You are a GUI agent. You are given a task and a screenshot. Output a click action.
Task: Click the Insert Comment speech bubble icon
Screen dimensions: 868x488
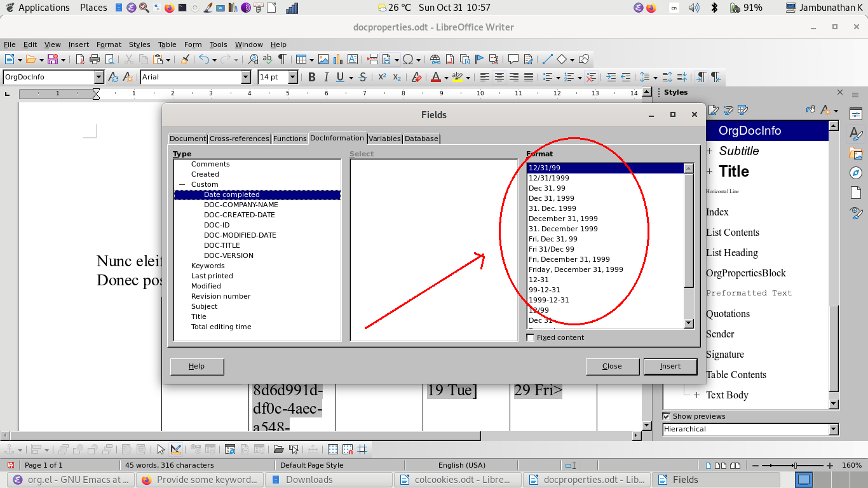pyautogui.click(x=513, y=60)
